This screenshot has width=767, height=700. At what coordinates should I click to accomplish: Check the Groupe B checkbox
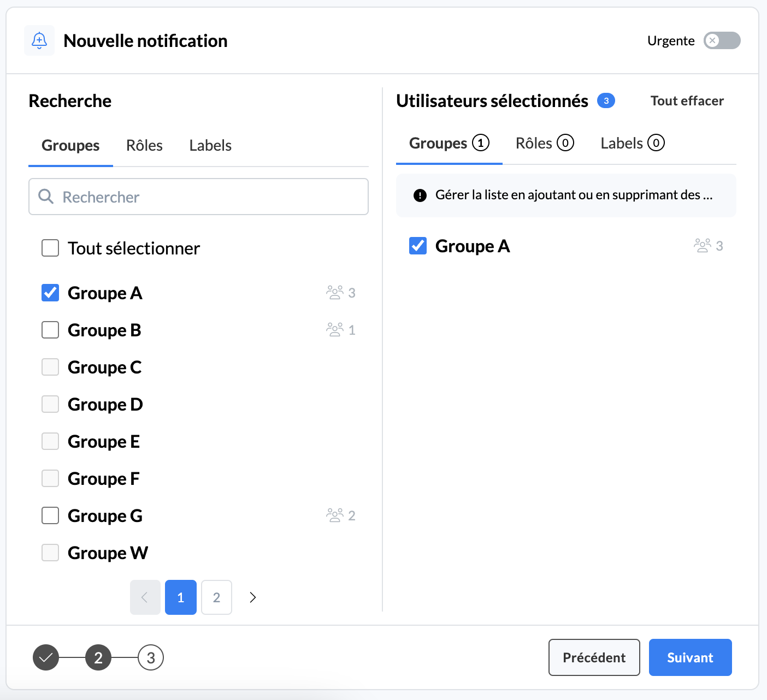[x=50, y=330]
